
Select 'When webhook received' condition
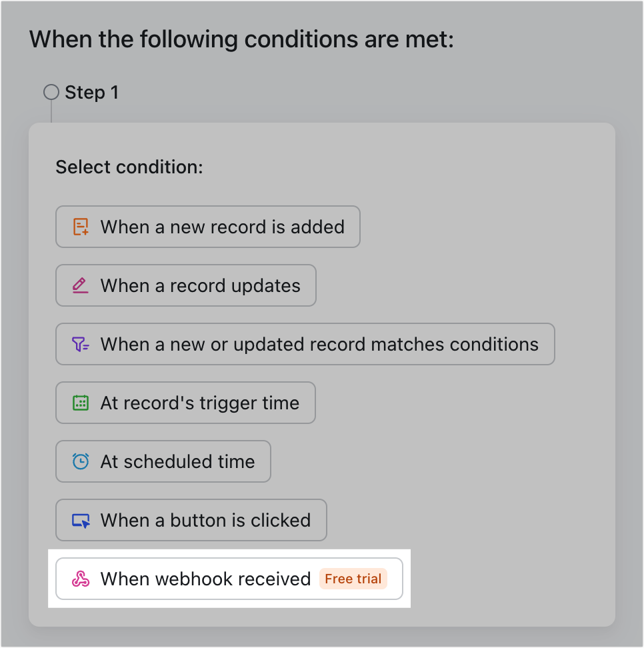click(205, 579)
